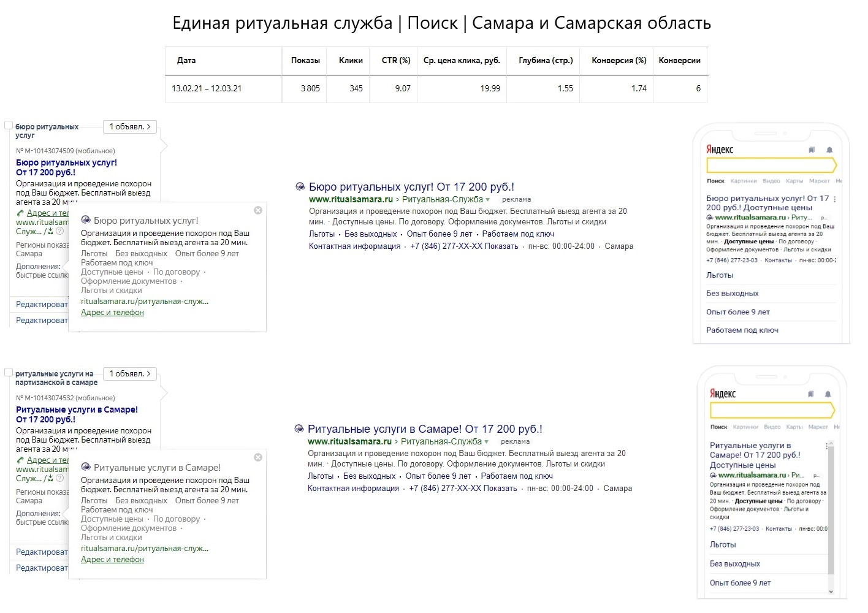Screen dimensions: 868x613
Task: Select 'Поиск' tab in phone showing Бюро ad
Action: (715, 181)
